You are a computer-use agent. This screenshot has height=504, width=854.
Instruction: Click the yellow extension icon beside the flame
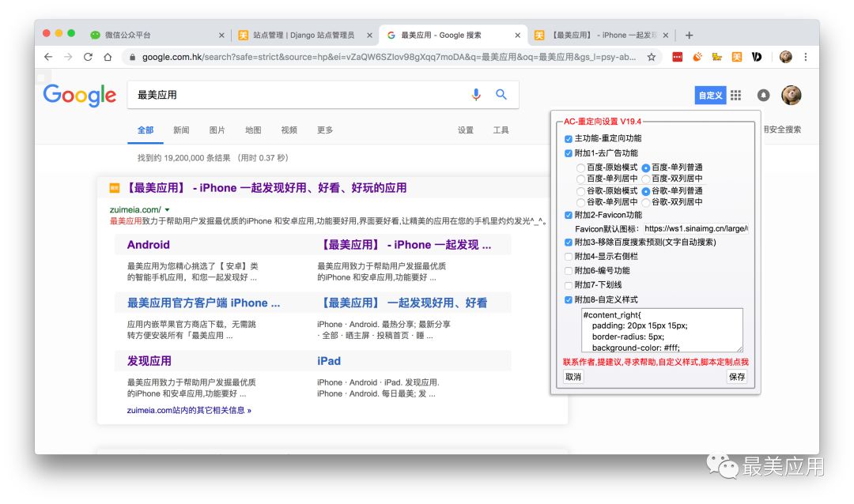(716, 57)
